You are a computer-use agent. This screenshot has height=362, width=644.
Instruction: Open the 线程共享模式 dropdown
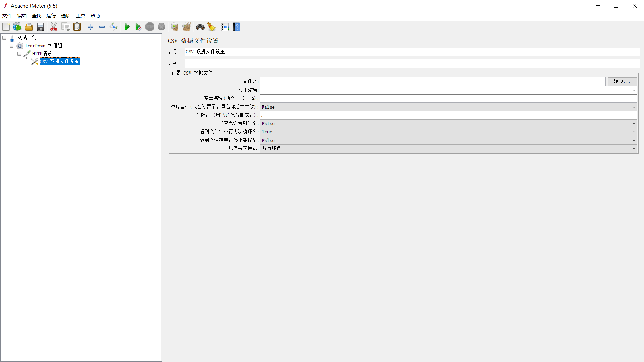coord(448,148)
